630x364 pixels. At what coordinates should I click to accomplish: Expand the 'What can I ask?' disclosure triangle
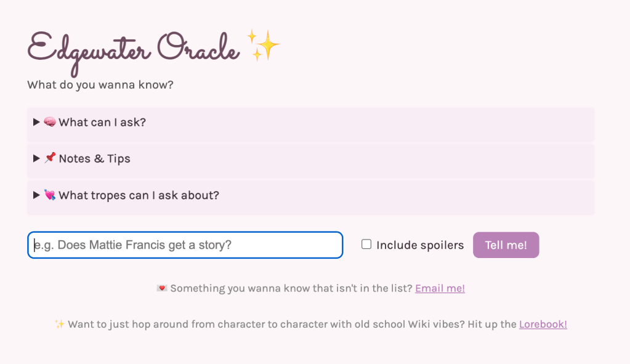point(36,122)
